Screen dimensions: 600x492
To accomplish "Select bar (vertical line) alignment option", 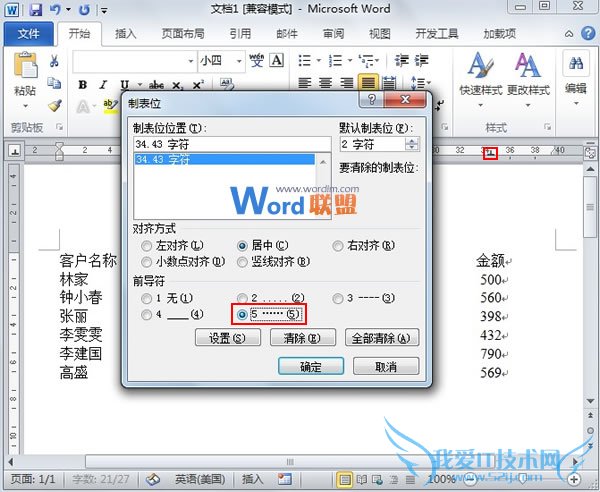I will point(242,262).
